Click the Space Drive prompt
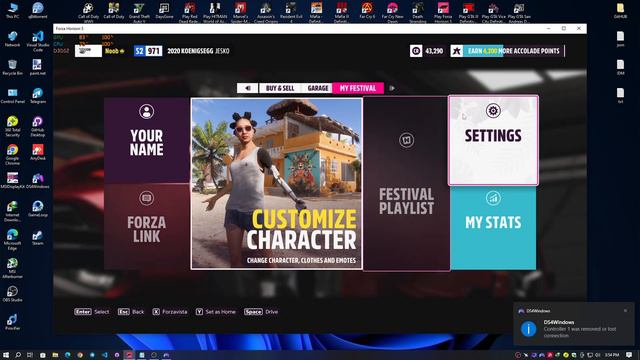 click(261, 312)
